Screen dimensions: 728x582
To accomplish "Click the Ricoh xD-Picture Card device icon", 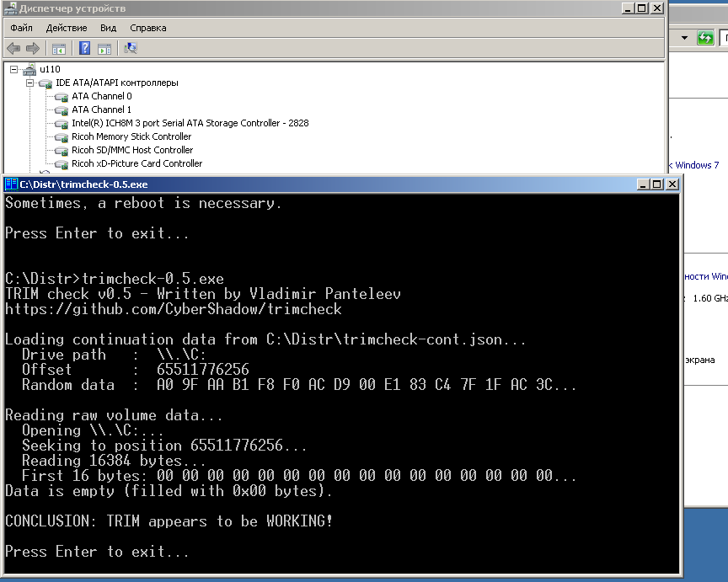I will coord(62,164).
